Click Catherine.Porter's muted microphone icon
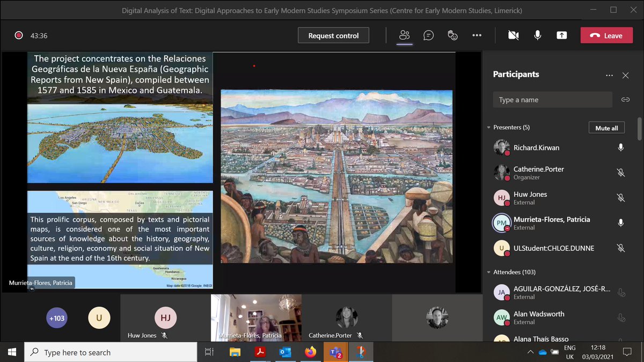 (620, 173)
